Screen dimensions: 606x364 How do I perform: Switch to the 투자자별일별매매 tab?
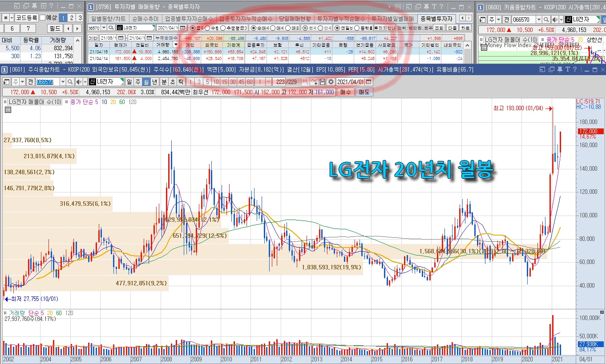[x=392, y=19]
